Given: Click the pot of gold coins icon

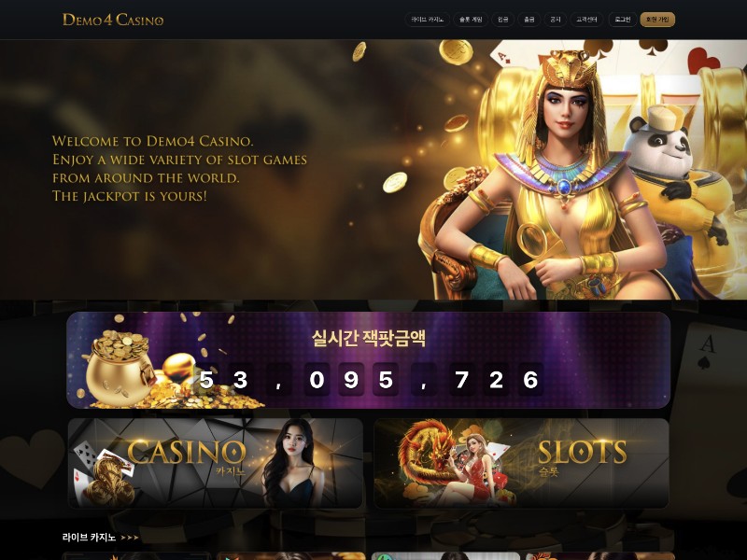Looking at the screenshot, I should 120,368.
